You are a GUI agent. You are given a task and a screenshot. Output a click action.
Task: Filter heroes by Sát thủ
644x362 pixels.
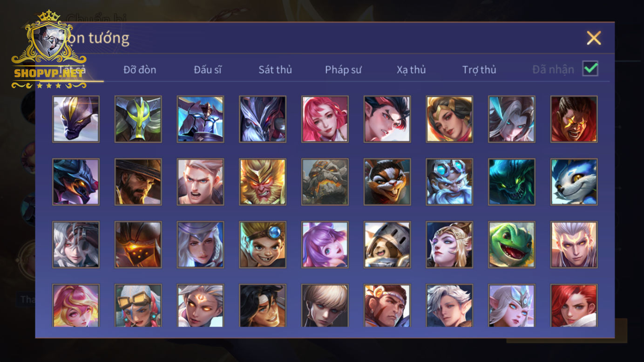(275, 70)
